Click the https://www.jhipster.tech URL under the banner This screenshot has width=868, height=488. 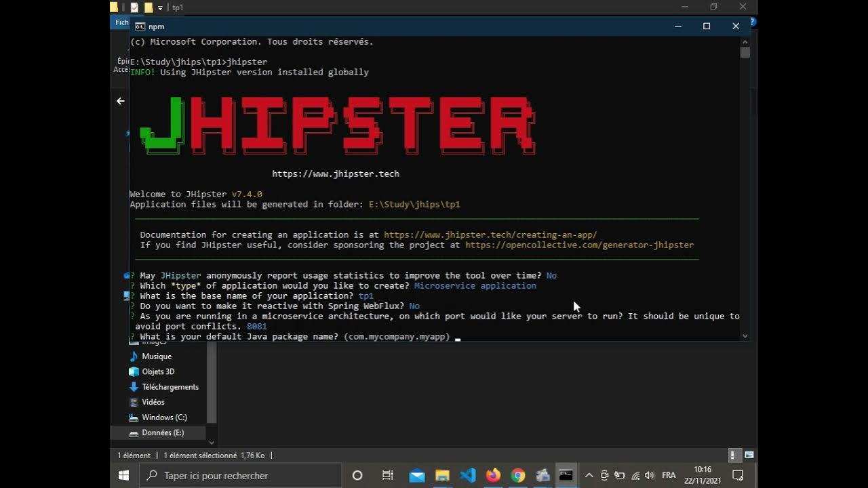[x=336, y=174]
